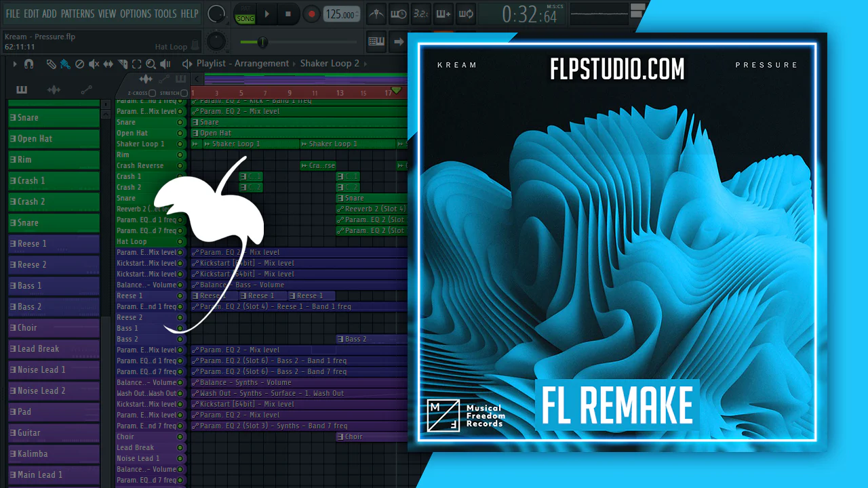Image resolution: width=868 pixels, height=488 pixels.
Task: Start playback with the play button
Action: [x=267, y=14]
